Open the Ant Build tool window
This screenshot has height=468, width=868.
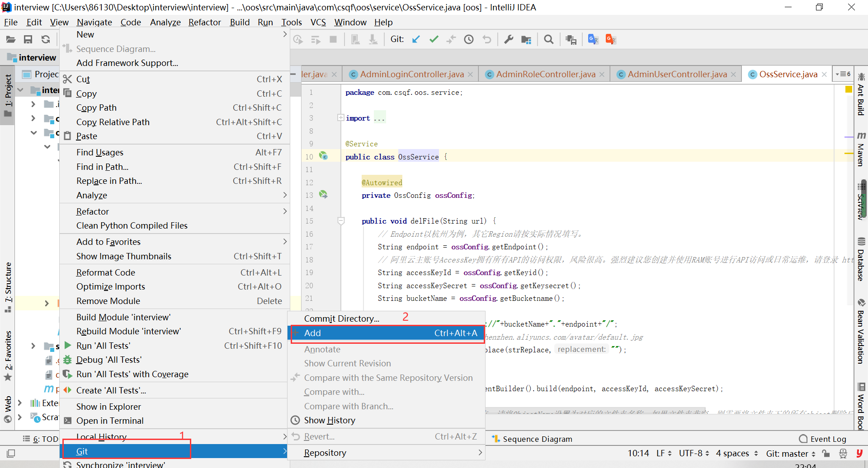point(861,95)
